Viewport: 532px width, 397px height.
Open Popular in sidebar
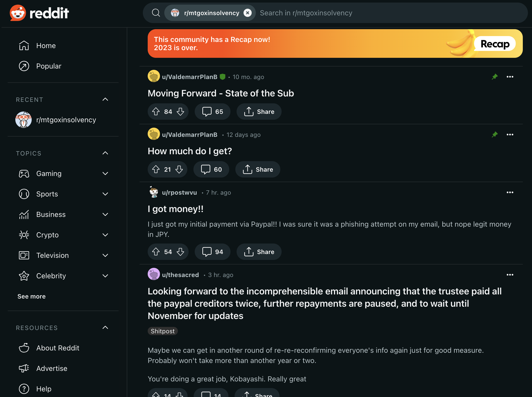(49, 66)
